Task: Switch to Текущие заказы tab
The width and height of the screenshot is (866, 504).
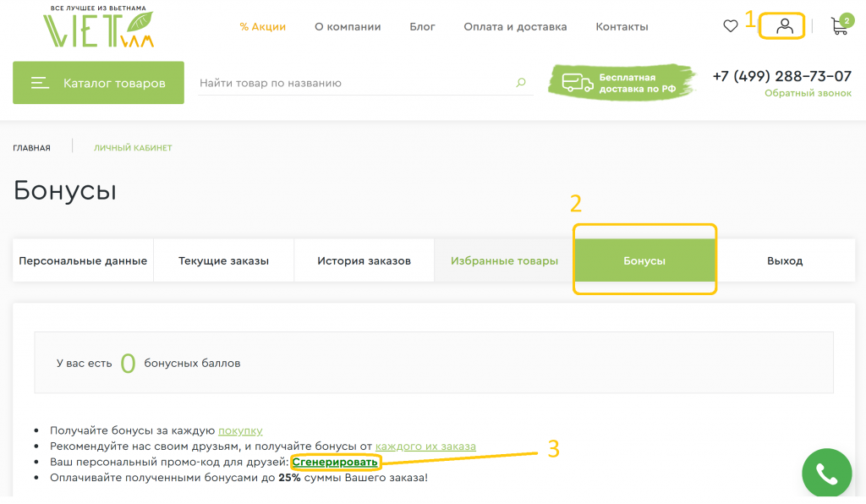Action: pyautogui.click(x=223, y=260)
